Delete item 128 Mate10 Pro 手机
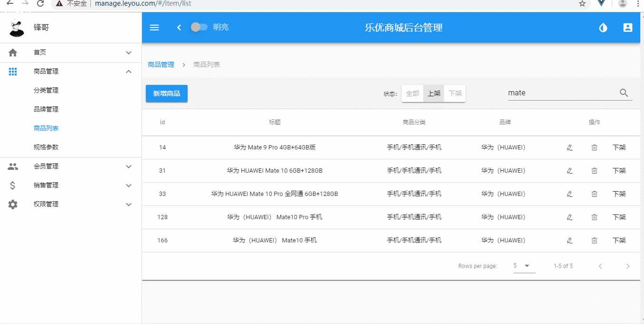Viewport: 644px width, 324px height. [x=594, y=217]
